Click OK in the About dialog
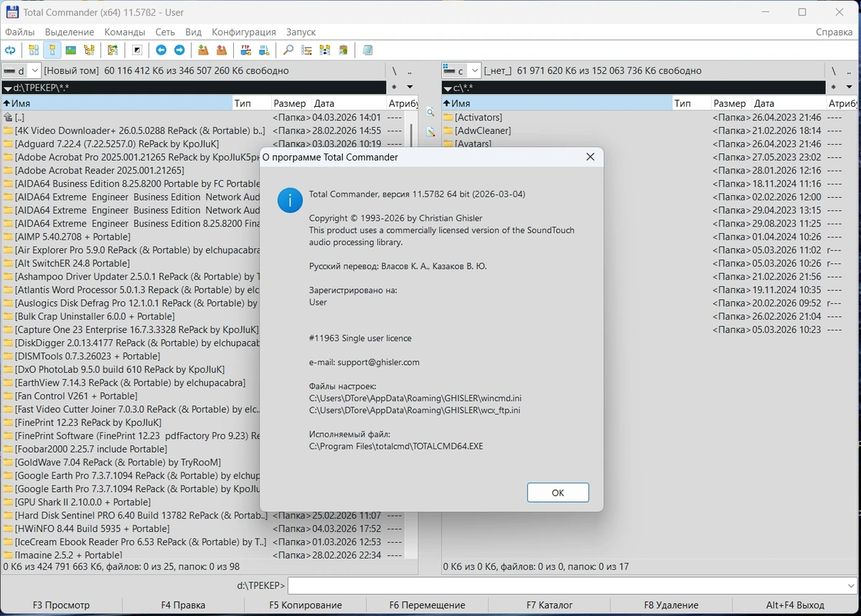The height and width of the screenshot is (616, 861). point(558,493)
